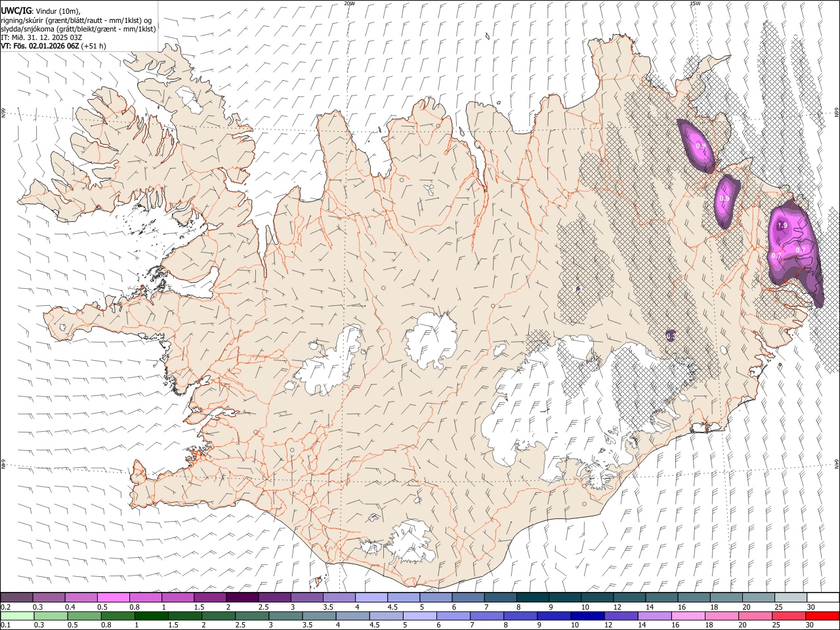Screen dimensions: 840x630
Task: Click the white Hofsjökull glacier in central Iceland
Action: pos(431,340)
